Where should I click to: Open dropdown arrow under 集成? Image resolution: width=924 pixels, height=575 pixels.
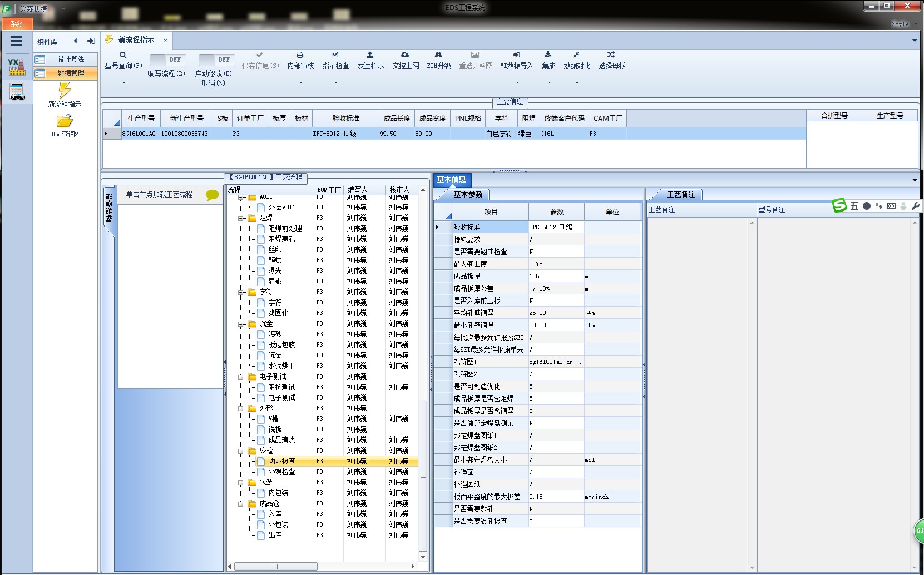[549, 83]
